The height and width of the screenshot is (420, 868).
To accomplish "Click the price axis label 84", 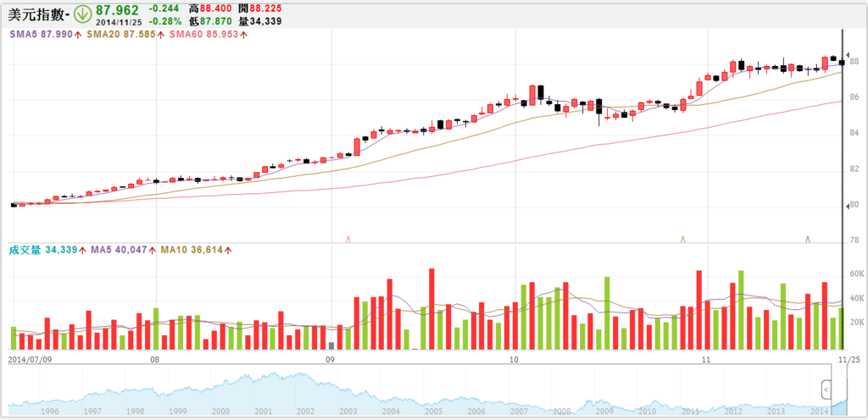I will (x=856, y=133).
